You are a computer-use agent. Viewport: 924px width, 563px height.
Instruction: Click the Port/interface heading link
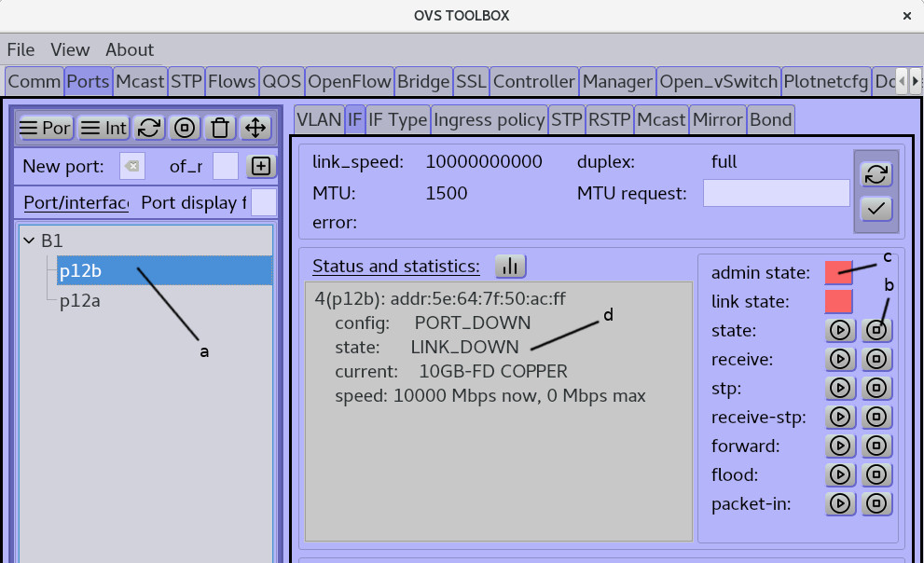click(76, 202)
